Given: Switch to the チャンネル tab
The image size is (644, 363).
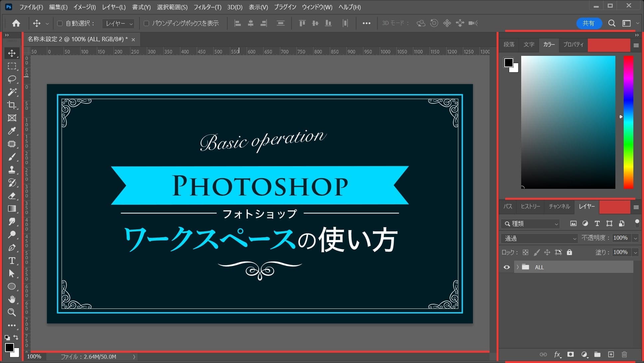Looking at the screenshot, I should (x=559, y=206).
